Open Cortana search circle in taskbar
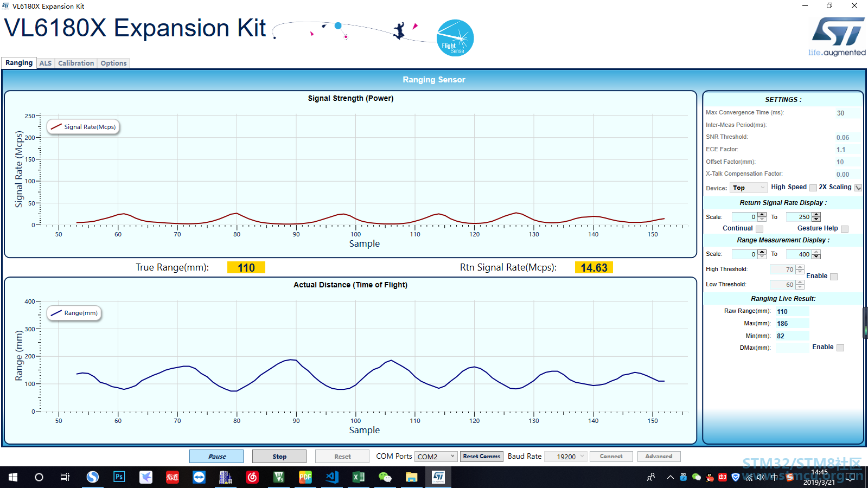 point(39,477)
